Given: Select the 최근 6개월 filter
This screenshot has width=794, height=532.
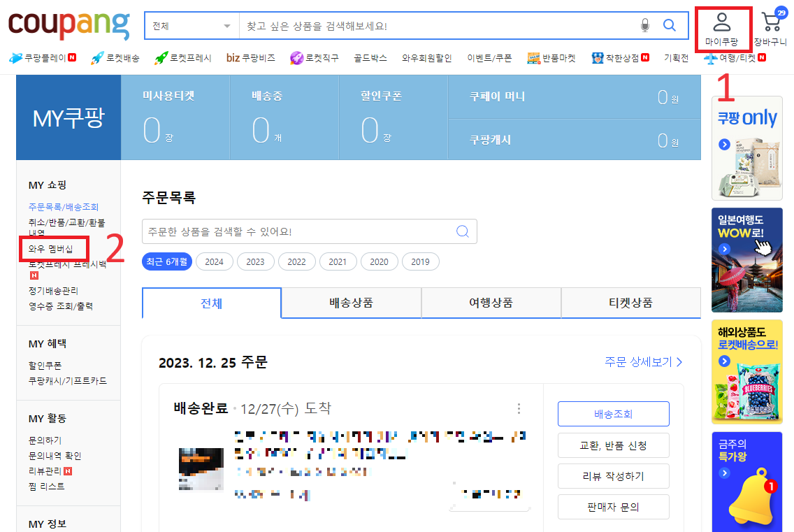Looking at the screenshot, I should coord(167,261).
